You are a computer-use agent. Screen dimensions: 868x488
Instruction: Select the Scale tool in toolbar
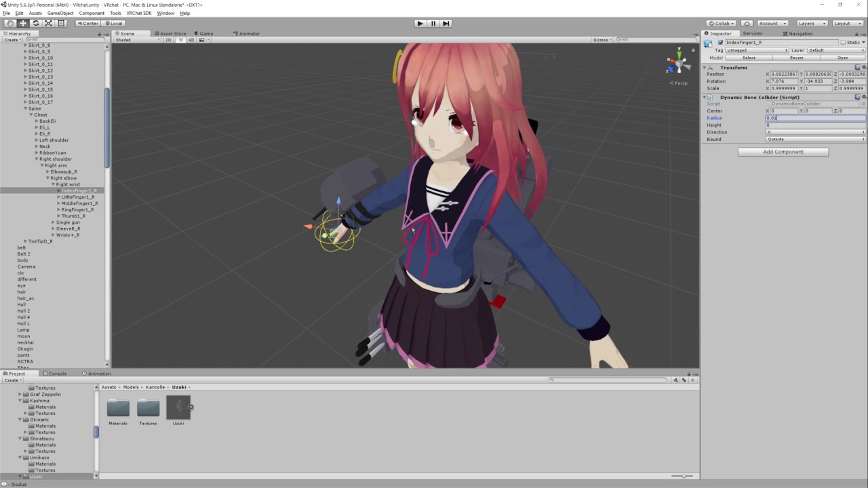pyautogui.click(x=48, y=23)
